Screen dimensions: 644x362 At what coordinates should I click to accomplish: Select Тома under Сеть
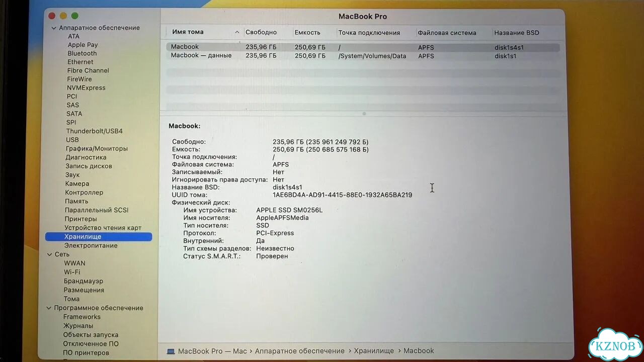[71, 299]
